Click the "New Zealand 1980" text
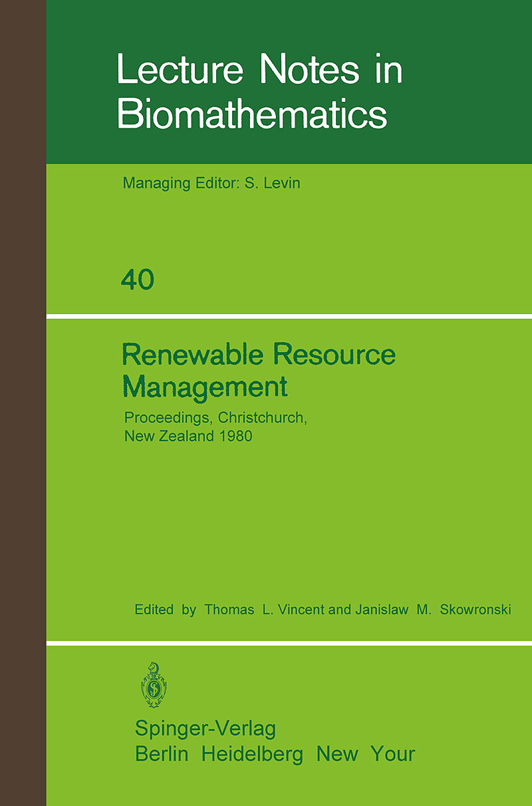The width and height of the screenshot is (532, 806). 188,437
